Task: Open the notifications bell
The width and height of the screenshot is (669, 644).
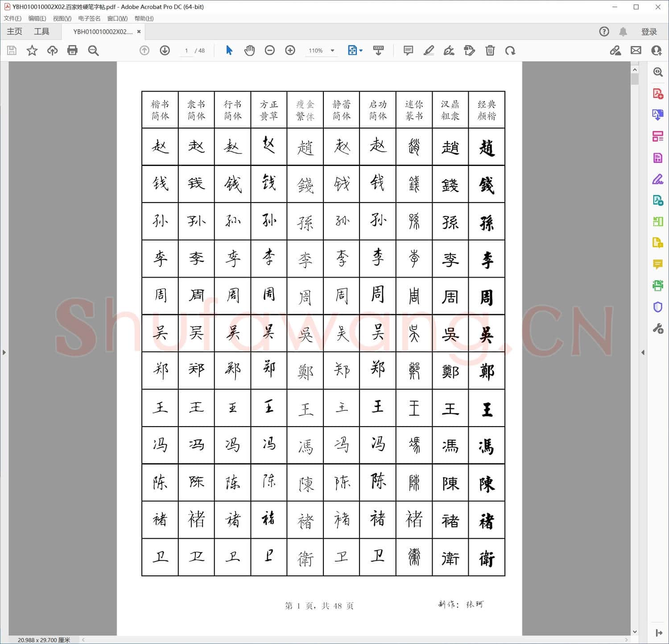Action: (623, 31)
